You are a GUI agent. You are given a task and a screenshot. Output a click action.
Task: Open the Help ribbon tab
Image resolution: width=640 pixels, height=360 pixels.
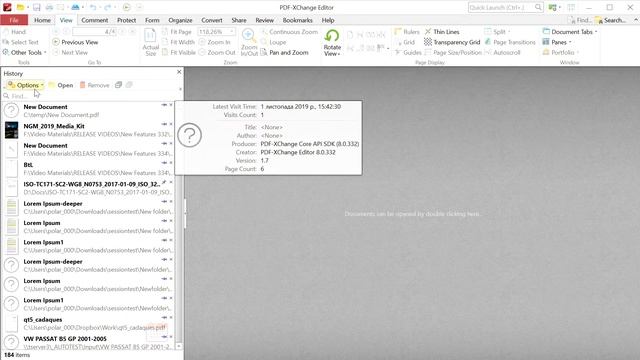328,20
